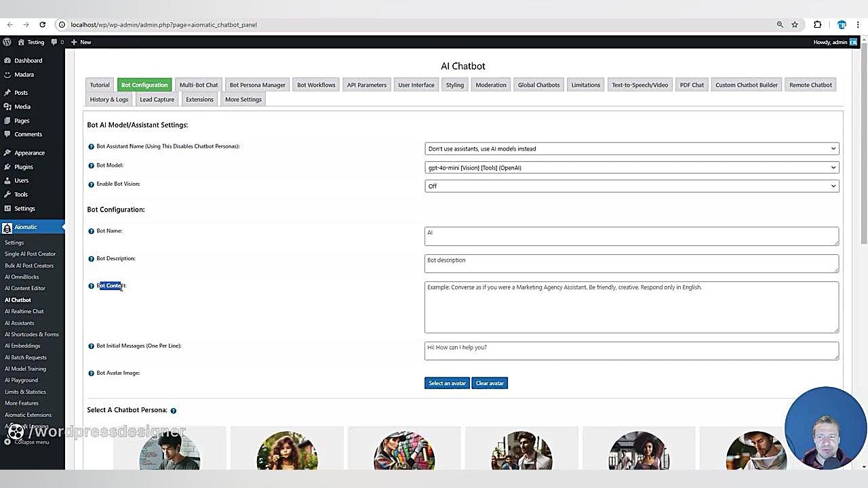868x488 pixels.
Task: Click help icon for Bot Avatar Image
Action: coord(92,373)
